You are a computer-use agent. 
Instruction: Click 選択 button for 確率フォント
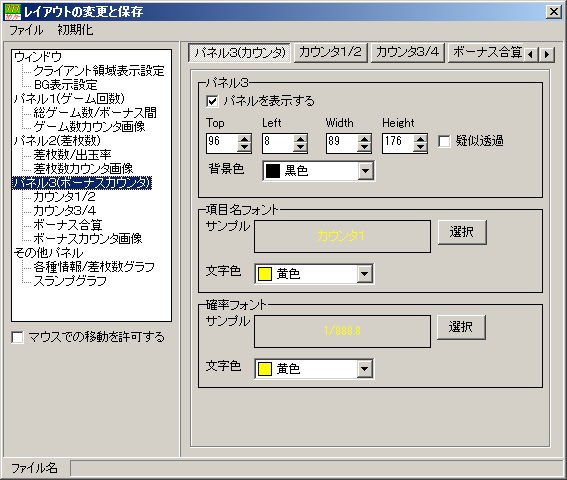(461, 327)
